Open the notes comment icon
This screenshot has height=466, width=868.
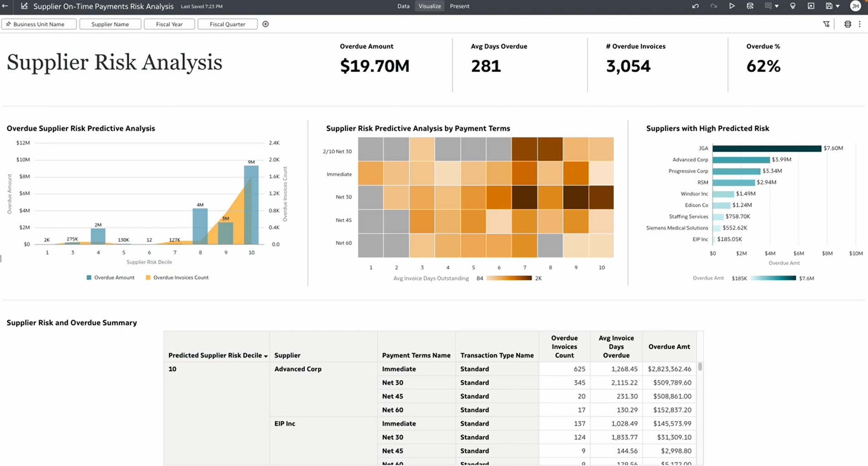tap(768, 6)
